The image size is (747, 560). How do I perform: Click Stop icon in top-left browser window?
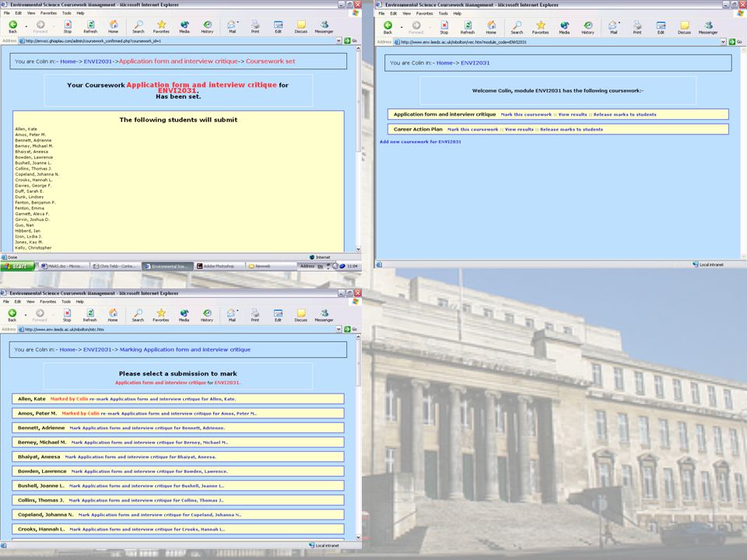pos(68,26)
